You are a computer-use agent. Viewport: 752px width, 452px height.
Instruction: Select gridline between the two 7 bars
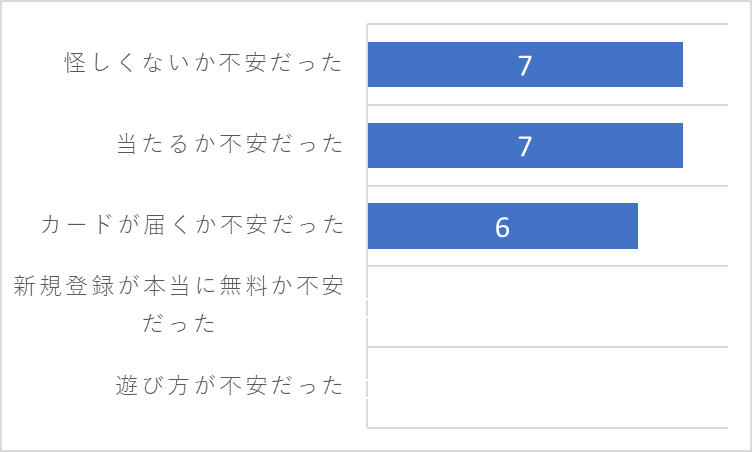[548, 105]
